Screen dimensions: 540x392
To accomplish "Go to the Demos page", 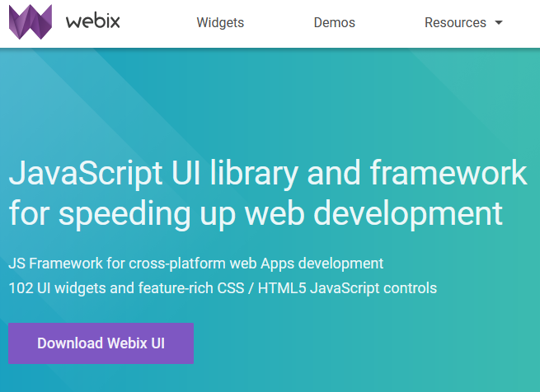I will [x=334, y=23].
